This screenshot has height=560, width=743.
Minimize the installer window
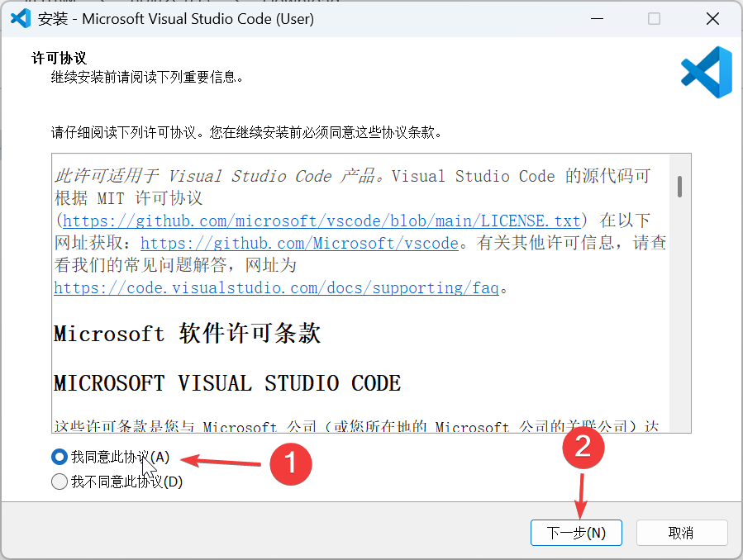point(597,18)
